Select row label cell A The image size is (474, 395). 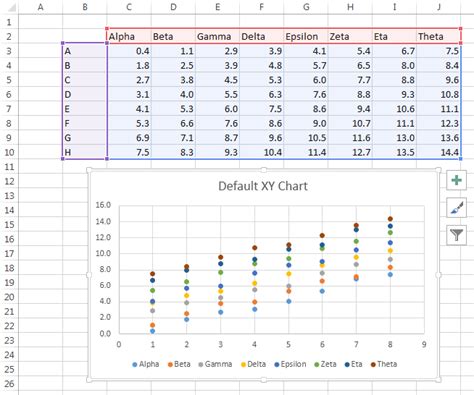click(x=85, y=51)
